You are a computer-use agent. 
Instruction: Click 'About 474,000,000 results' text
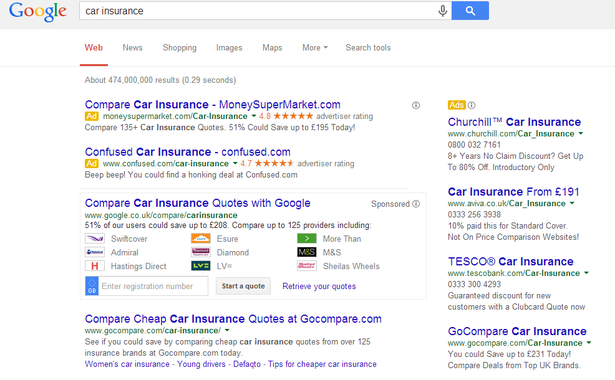coord(132,80)
